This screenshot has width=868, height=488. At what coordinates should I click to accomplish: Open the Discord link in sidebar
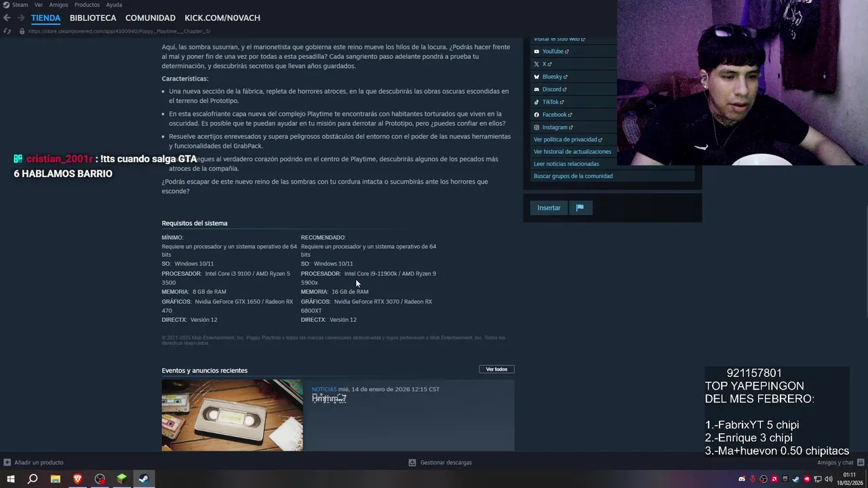[x=551, y=89]
